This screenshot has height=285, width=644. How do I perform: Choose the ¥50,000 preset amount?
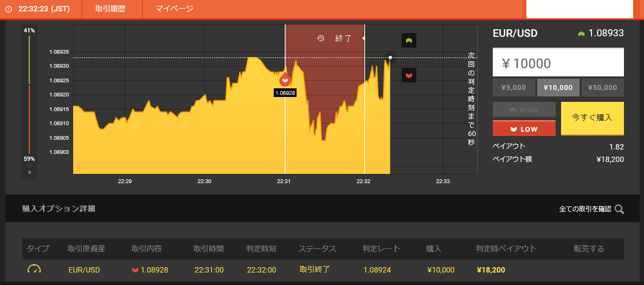tap(602, 87)
